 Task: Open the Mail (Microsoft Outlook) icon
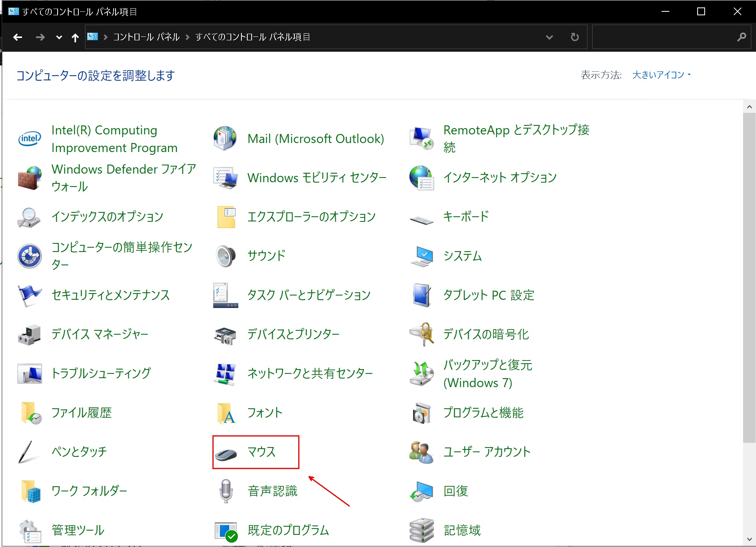pos(225,138)
